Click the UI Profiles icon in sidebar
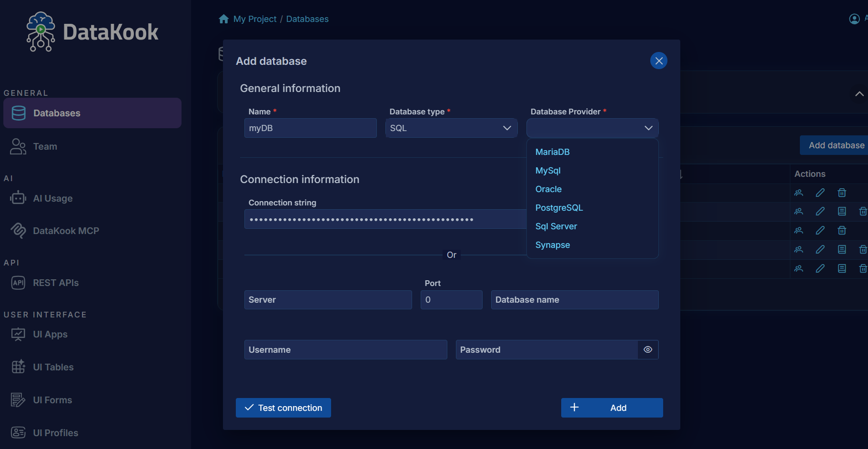The height and width of the screenshot is (449, 868). [18, 432]
